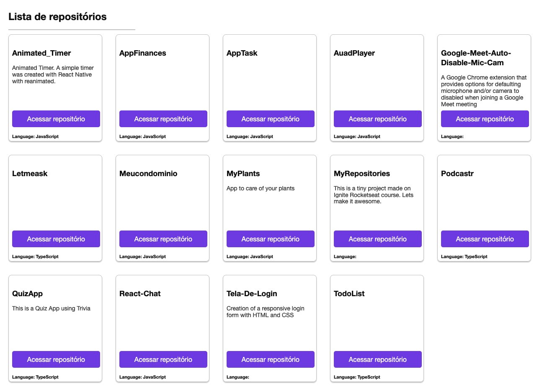Image resolution: width=560 pixels, height=392 pixels.
Task: Access the React-Chat repository
Action: point(163,359)
